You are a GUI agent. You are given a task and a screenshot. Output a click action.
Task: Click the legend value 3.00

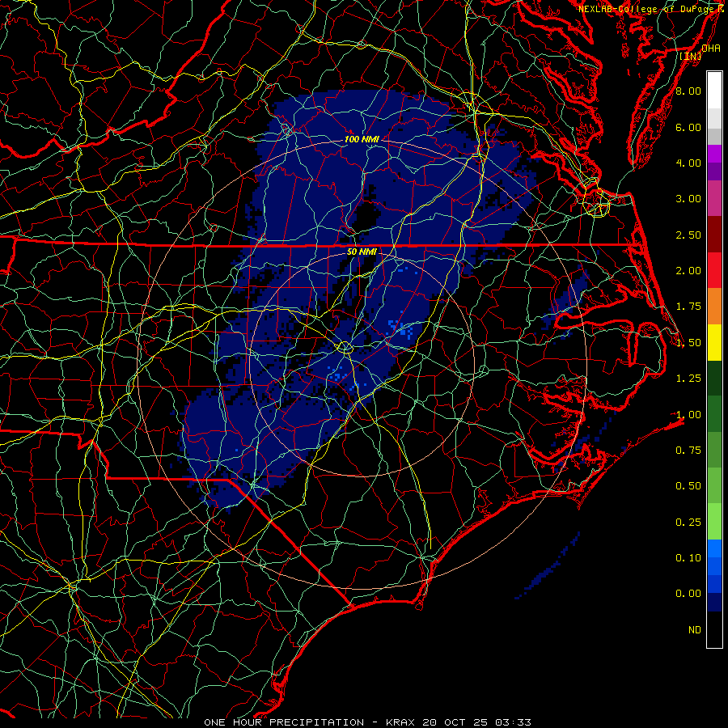(x=688, y=199)
